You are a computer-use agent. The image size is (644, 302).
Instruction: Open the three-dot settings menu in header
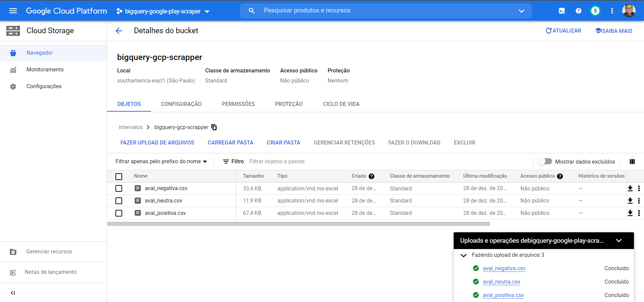click(612, 11)
